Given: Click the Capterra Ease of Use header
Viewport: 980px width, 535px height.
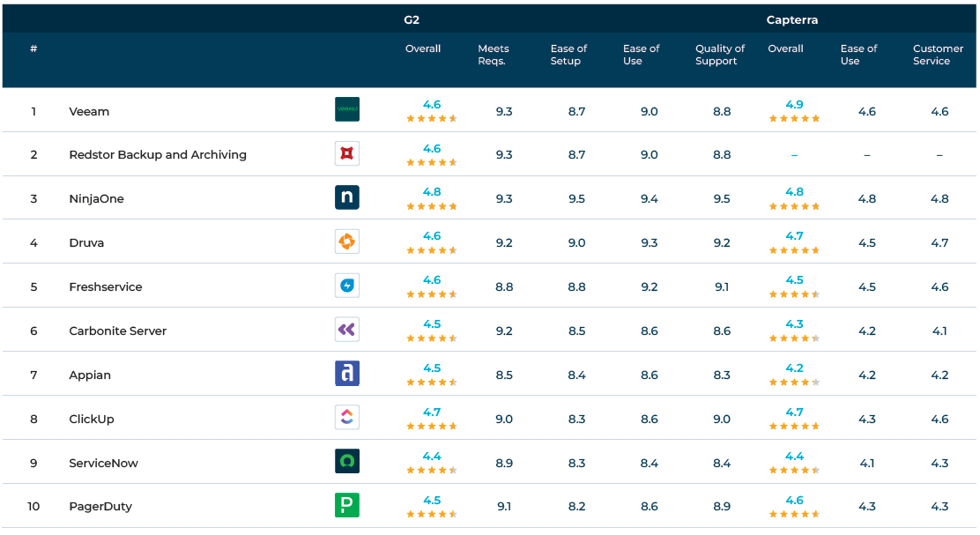Looking at the screenshot, I should click(858, 55).
